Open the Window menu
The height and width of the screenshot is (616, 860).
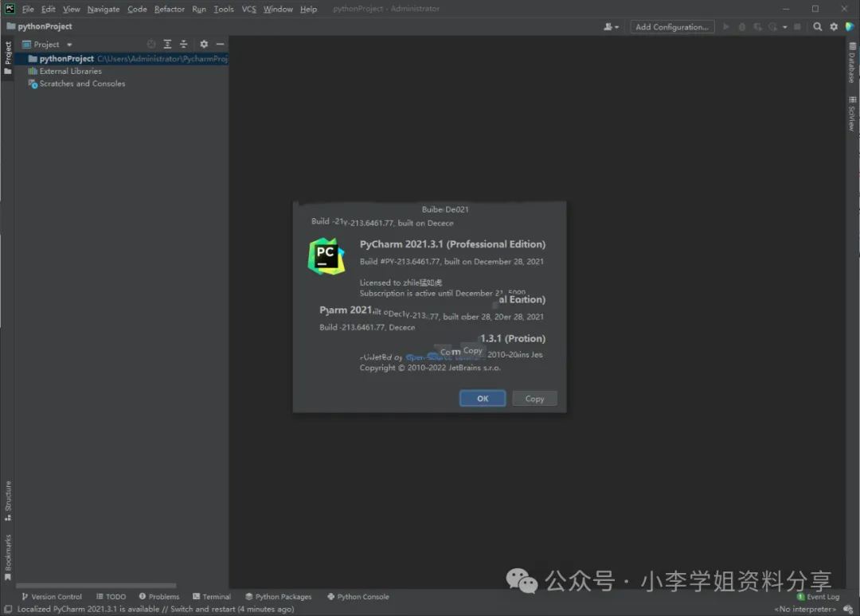click(278, 9)
